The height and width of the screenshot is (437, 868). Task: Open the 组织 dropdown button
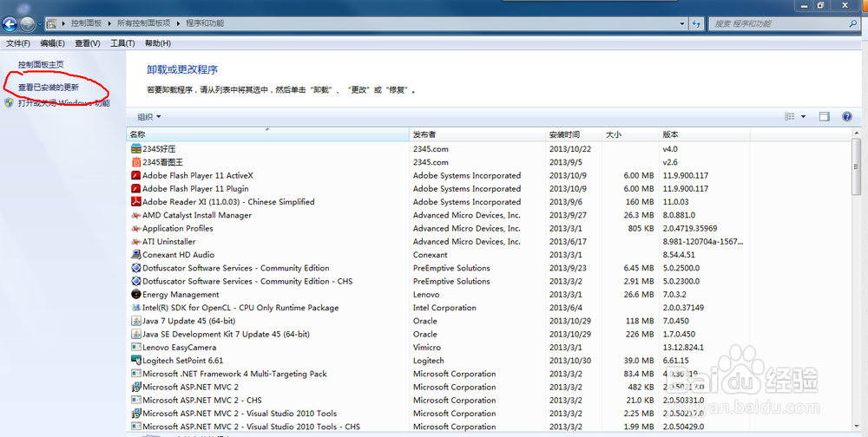click(x=149, y=117)
